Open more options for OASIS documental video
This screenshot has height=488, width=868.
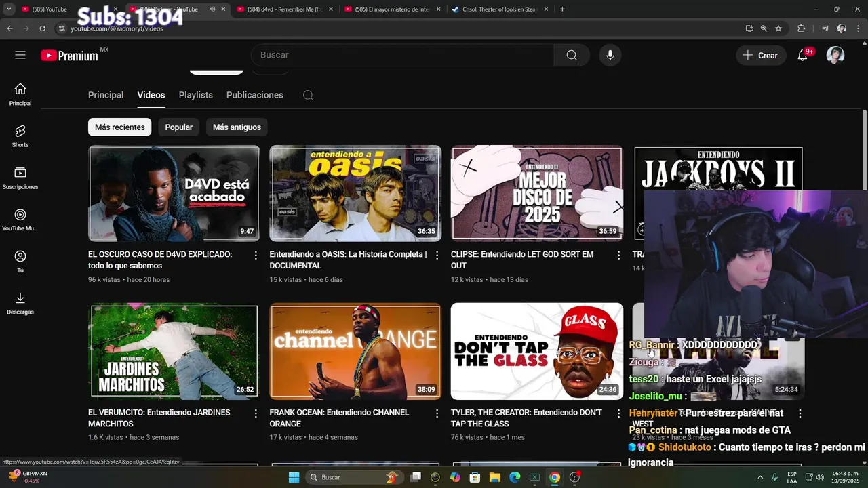click(437, 255)
